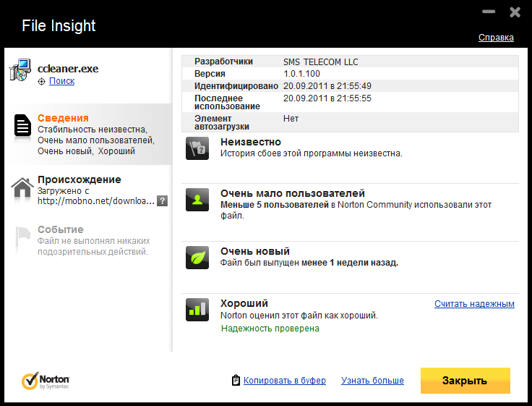This screenshot has width=532, height=406.
Task: Click the yellow Закрыть button
Action: (465, 381)
